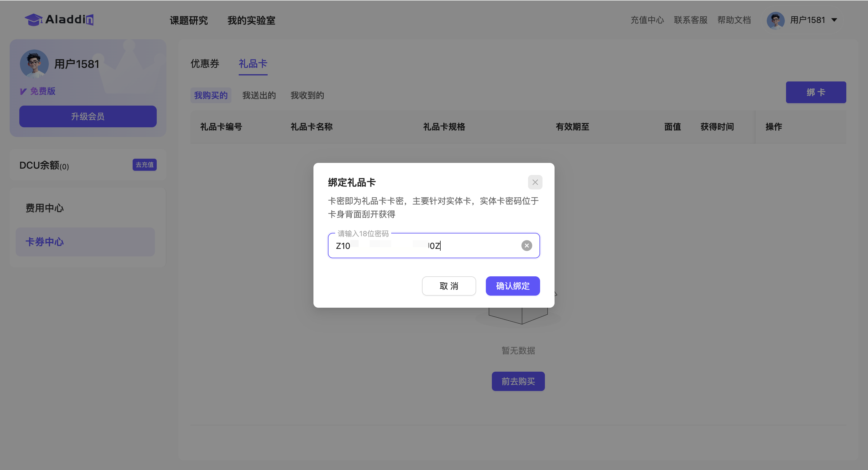Screen dimensions: 868x470
Task: Close the bind gift card dialog
Action: 535,182
